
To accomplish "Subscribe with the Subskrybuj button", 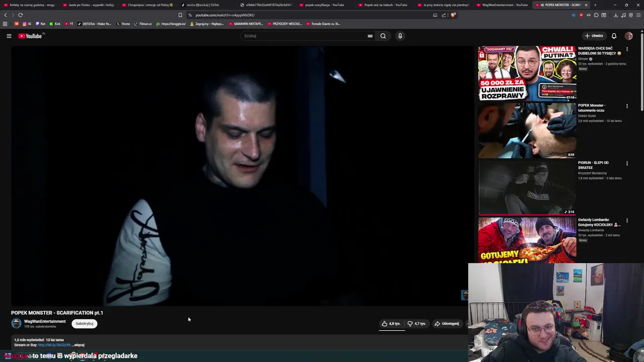I will (x=84, y=324).
